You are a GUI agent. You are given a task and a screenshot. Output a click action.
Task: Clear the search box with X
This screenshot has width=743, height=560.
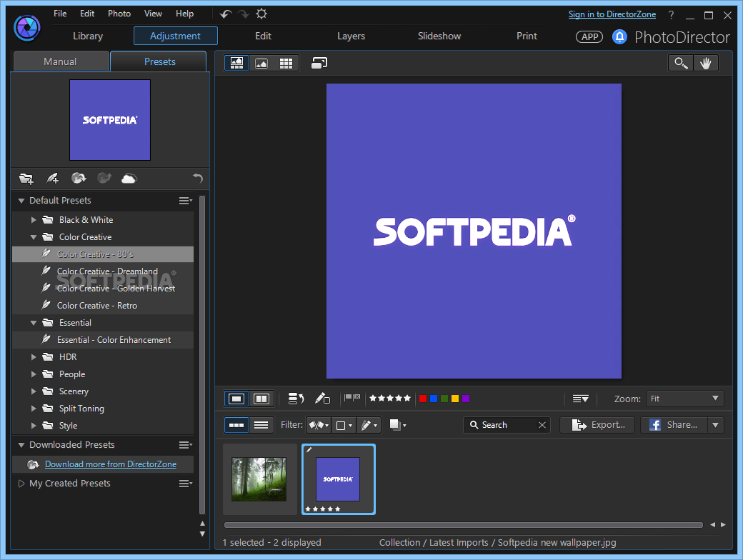click(542, 425)
